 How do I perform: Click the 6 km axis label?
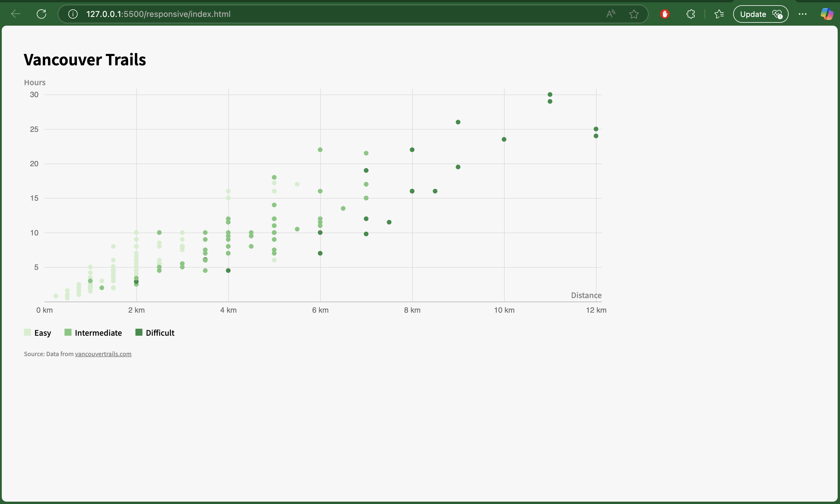(320, 310)
